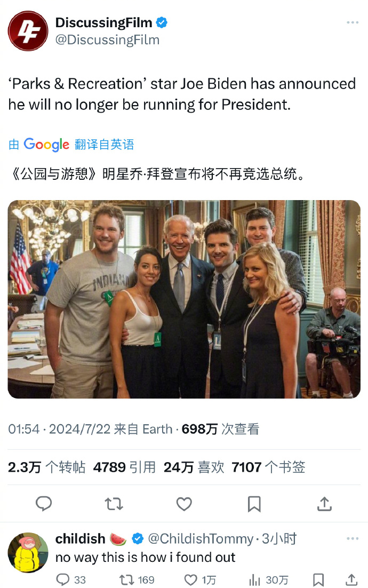Repost the childish reply showing 169
This screenshot has width=368, height=588.
click(137, 580)
